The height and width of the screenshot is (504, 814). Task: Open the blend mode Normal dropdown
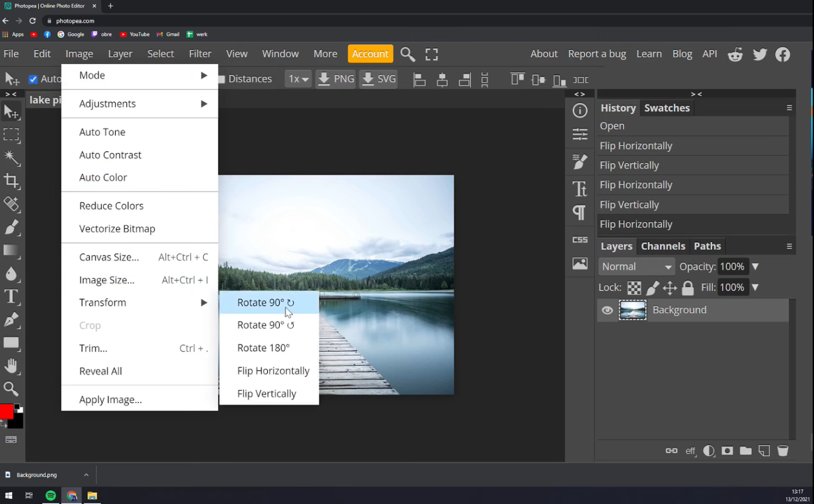tap(636, 266)
